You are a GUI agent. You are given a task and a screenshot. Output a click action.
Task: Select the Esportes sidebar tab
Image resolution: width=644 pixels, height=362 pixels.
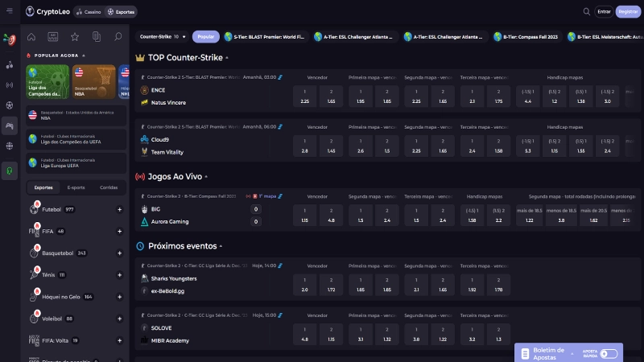point(43,187)
